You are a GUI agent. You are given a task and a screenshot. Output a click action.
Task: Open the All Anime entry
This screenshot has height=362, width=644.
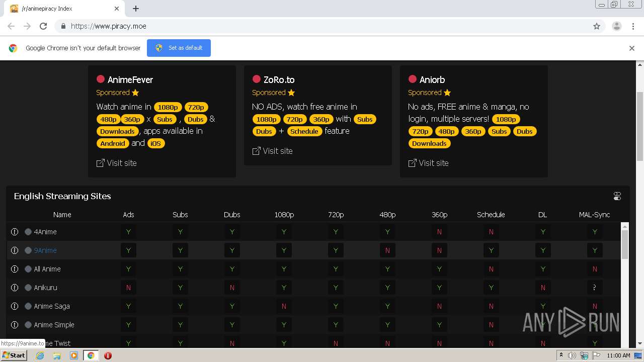coord(47,269)
